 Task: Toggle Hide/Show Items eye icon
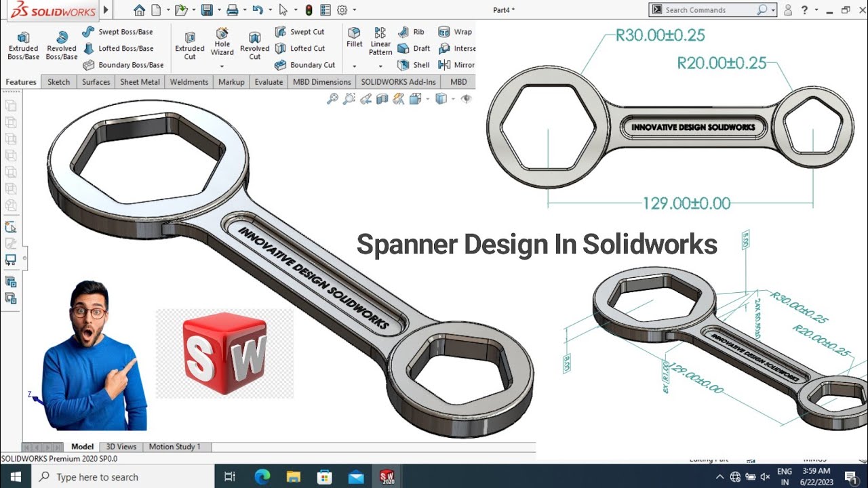466,99
